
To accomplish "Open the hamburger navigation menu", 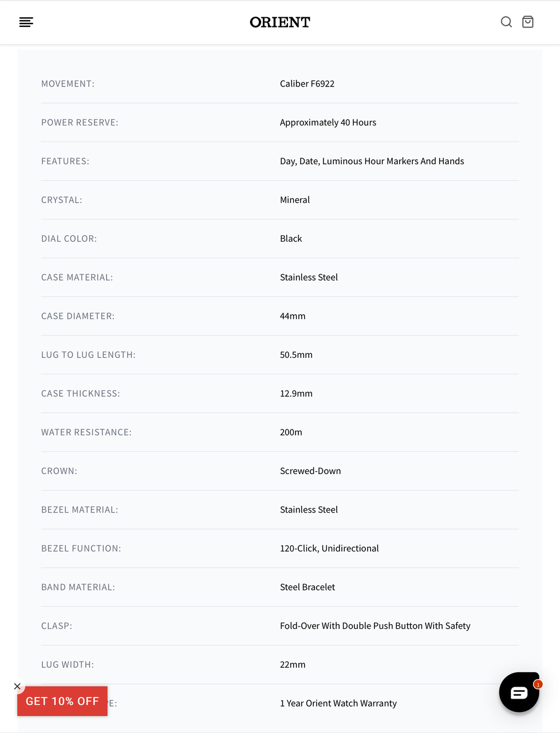I will tap(26, 22).
